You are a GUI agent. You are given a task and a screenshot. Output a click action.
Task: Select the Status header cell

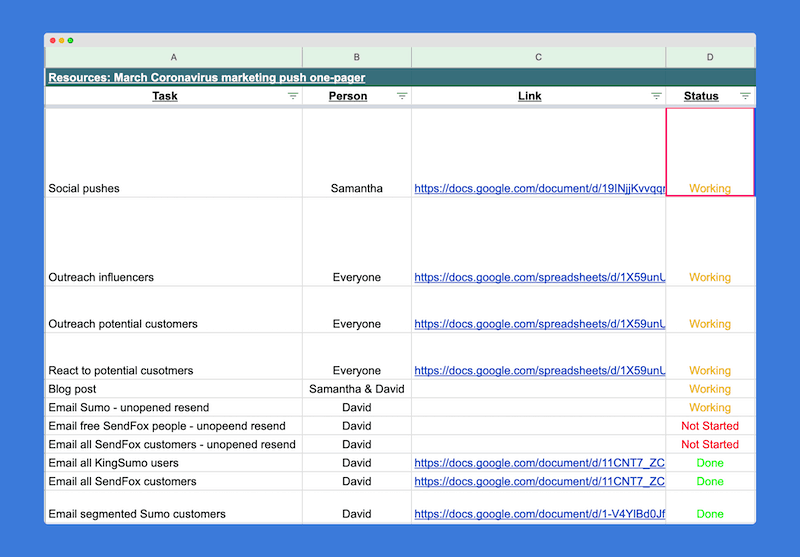(x=710, y=96)
